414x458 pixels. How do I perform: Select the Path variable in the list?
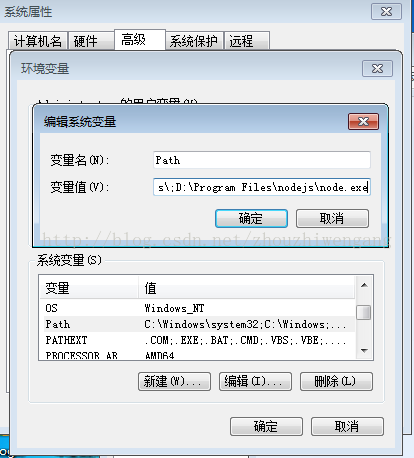[x=199, y=324]
